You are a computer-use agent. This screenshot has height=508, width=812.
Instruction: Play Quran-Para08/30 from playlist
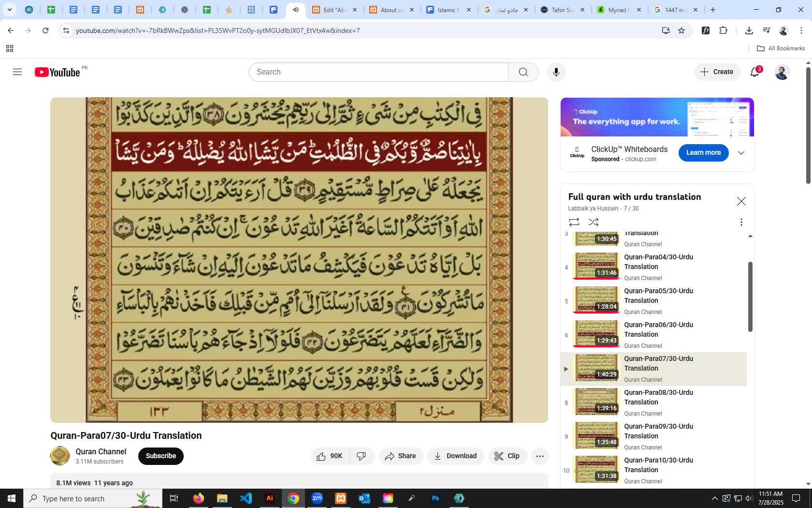point(653,403)
